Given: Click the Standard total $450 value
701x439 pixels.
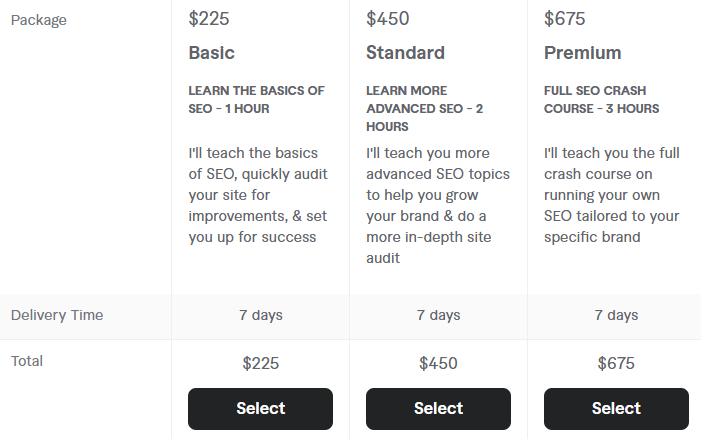Looking at the screenshot, I should pyautogui.click(x=438, y=363).
